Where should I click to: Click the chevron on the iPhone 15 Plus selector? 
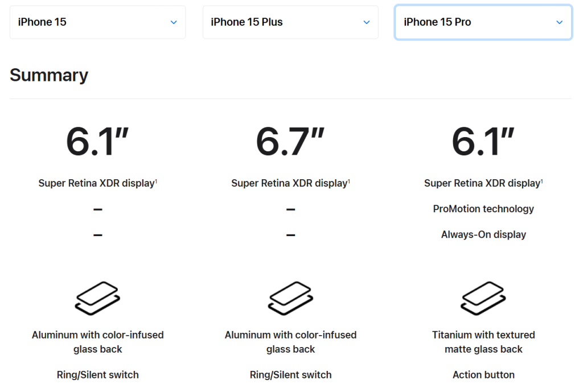pyautogui.click(x=367, y=22)
